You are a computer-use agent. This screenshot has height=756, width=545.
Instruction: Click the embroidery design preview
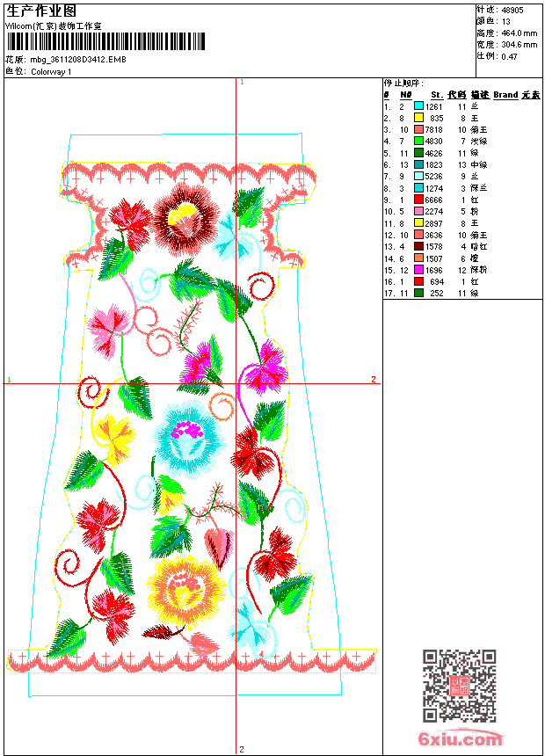click(x=192, y=415)
